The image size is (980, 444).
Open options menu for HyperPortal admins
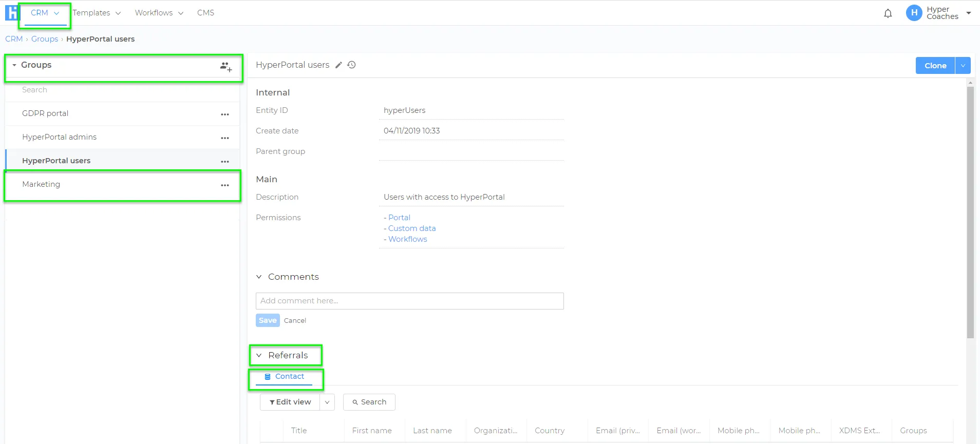[225, 138]
